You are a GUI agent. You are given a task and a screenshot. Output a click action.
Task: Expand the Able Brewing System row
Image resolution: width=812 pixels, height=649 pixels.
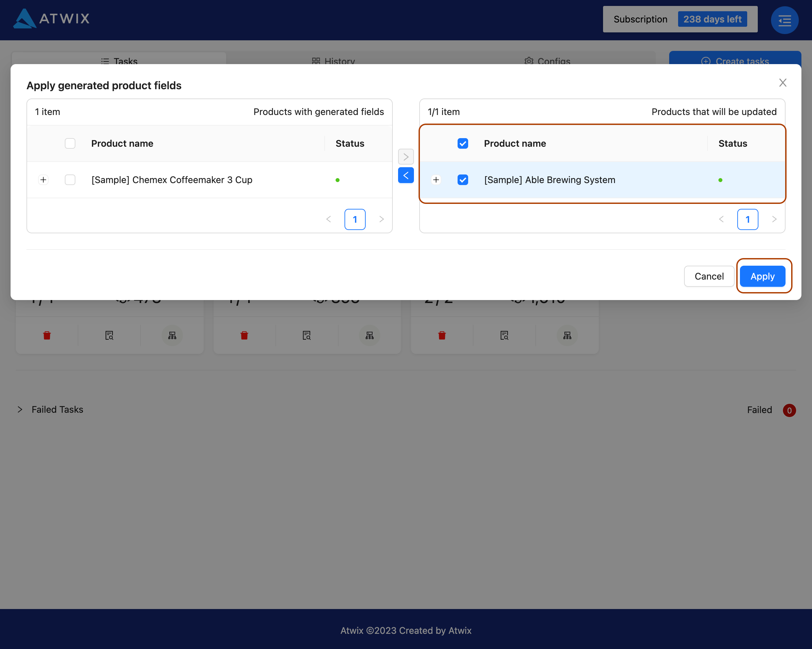(x=436, y=180)
